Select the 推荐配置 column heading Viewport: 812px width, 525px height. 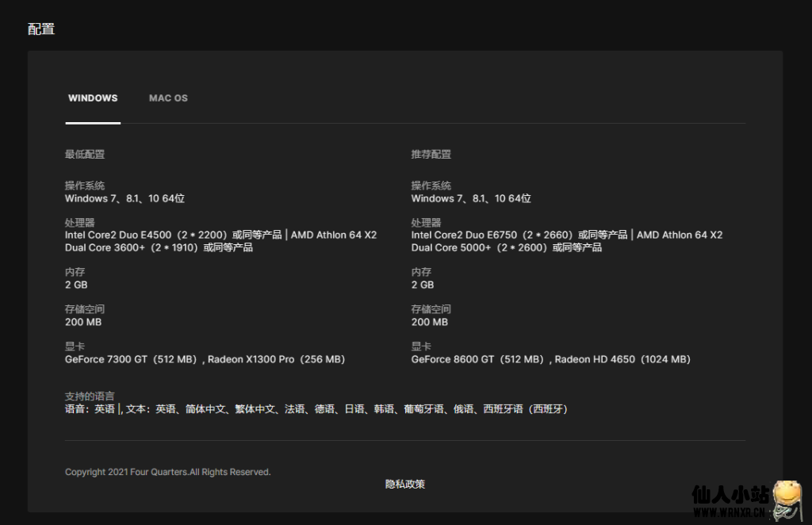pyautogui.click(x=431, y=155)
